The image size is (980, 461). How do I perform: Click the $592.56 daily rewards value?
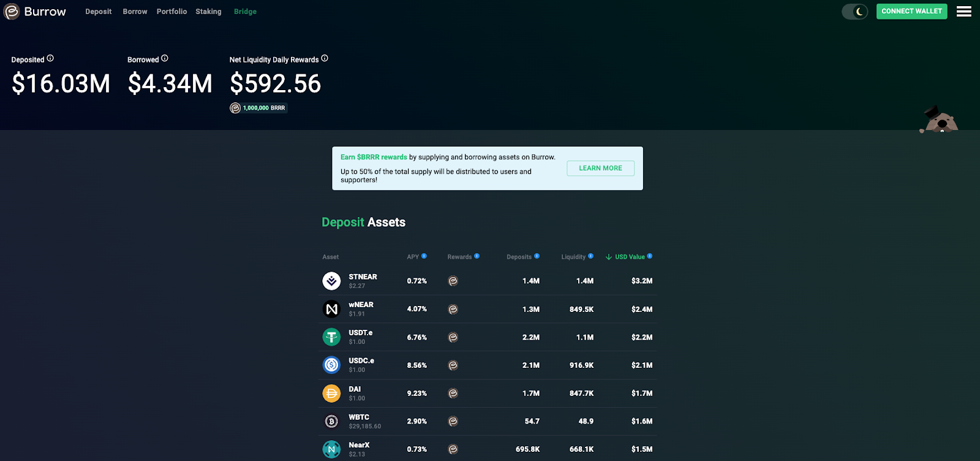tap(275, 83)
